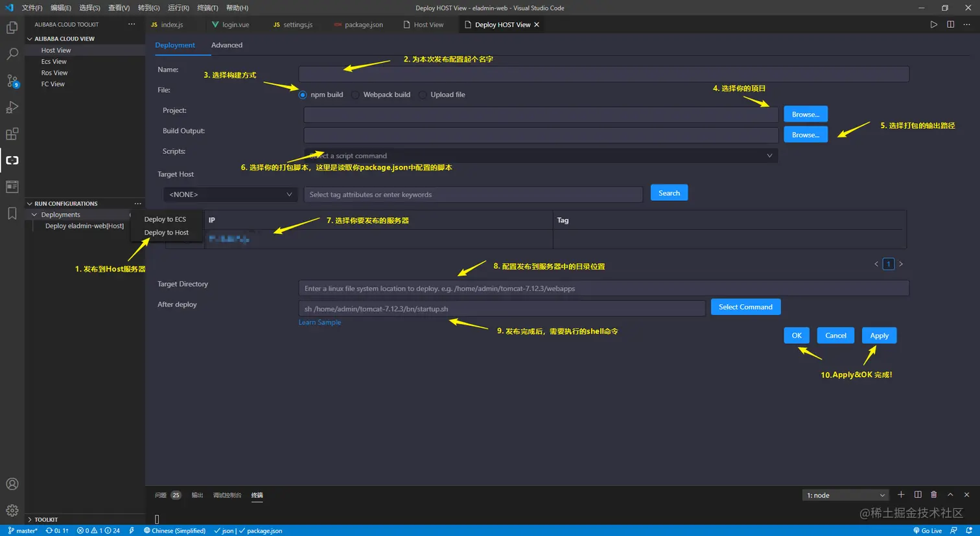Open notifications bell in status bar

click(x=969, y=531)
